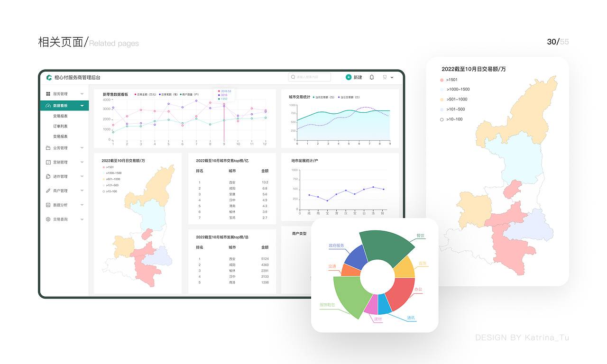The width and height of the screenshot is (607, 364).
Task: Toggle 商户数量（户） legend series
Action: [x=190, y=94]
